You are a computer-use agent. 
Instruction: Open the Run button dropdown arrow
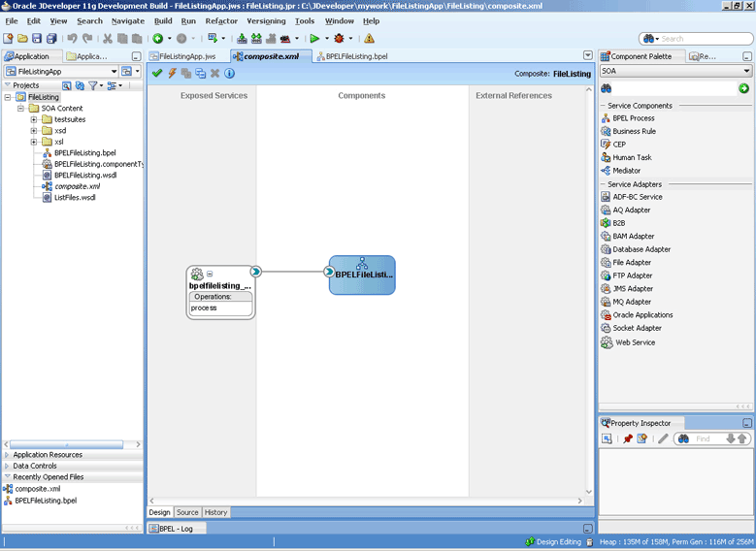coord(326,39)
